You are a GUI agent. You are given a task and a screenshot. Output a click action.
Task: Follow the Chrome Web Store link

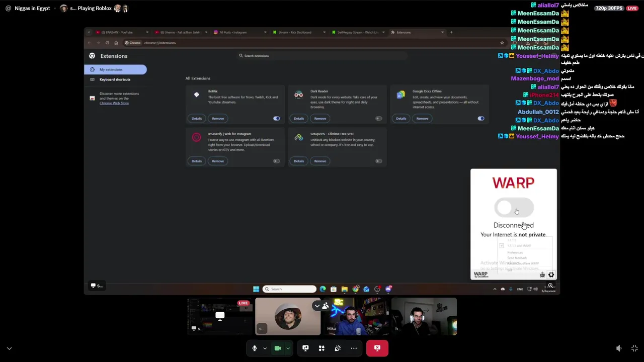pos(114,103)
